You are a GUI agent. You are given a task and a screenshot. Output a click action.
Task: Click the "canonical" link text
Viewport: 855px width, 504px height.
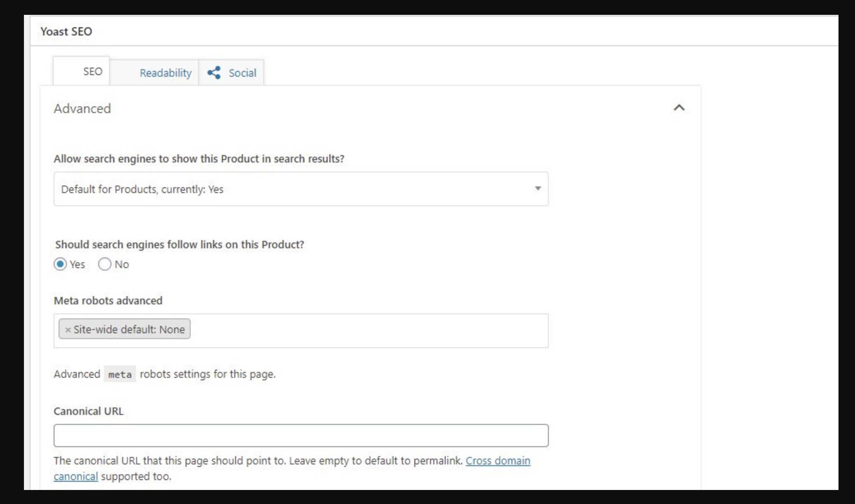point(76,476)
